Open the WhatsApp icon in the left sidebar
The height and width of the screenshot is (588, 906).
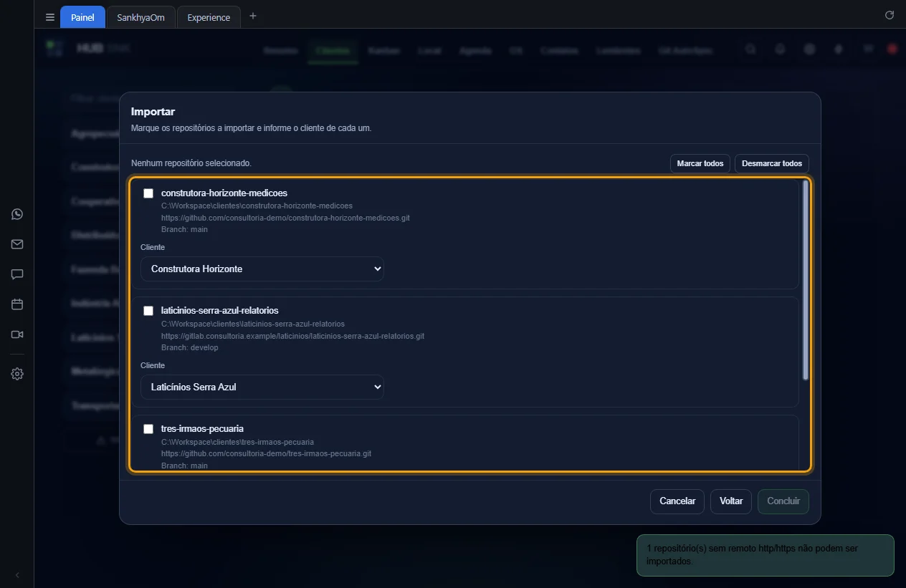tap(17, 214)
